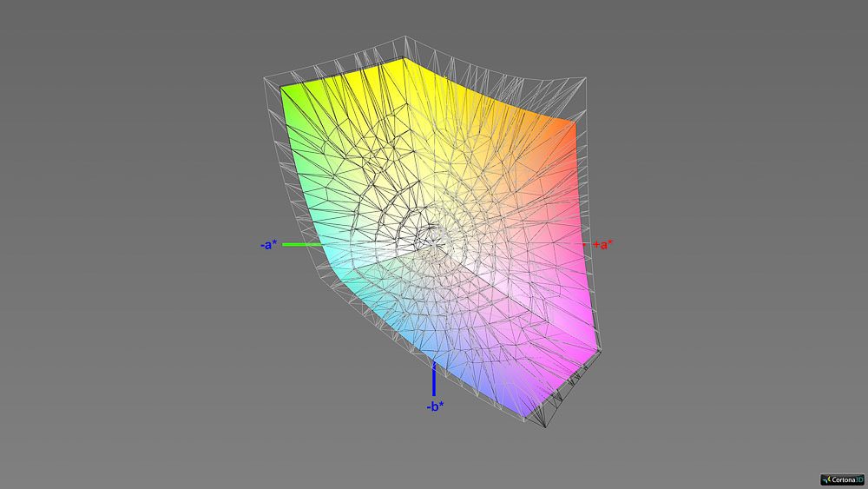Click the Cortona3D logo badge

[842, 479]
